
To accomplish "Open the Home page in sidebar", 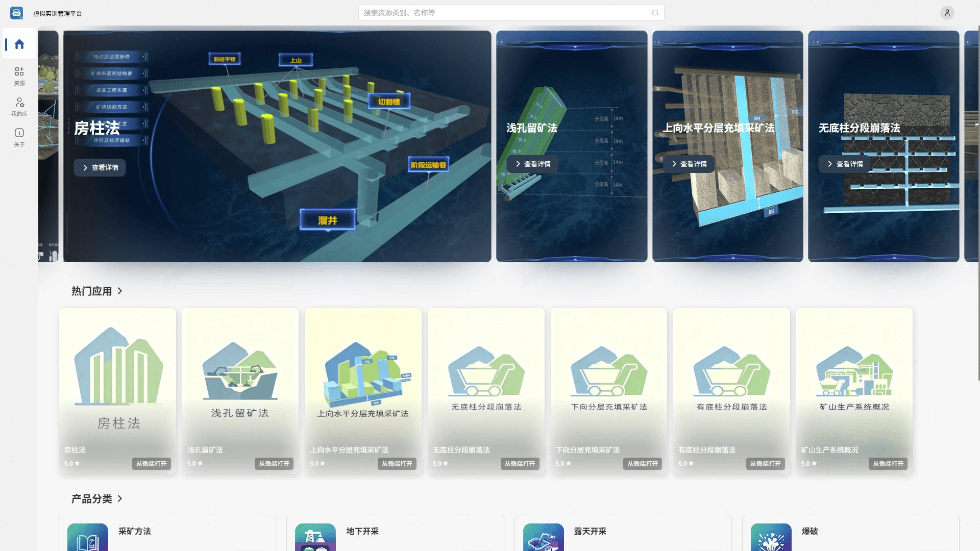I will click(19, 44).
